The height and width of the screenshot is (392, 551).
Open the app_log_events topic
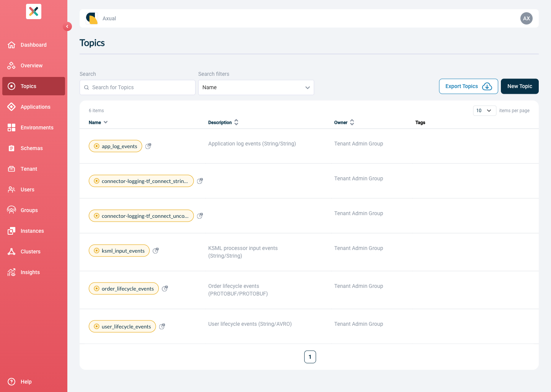coord(116,146)
